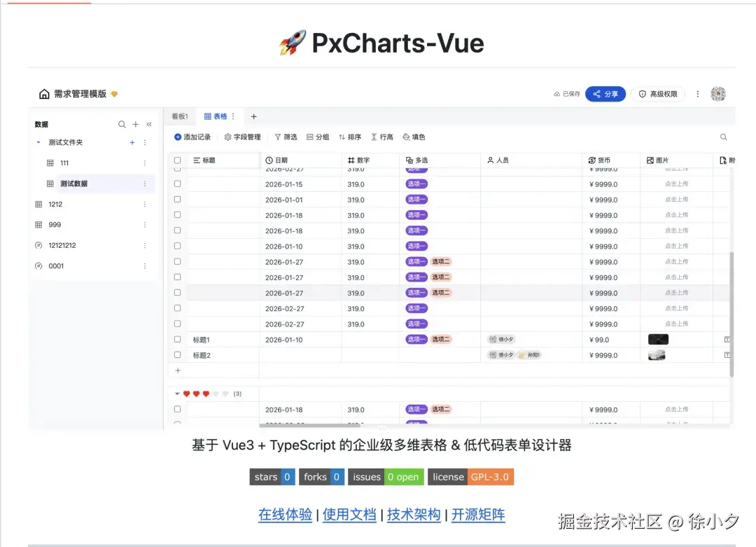Open more options for table 111
Viewport: 756px width, 547px height.
click(x=145, y=163)
